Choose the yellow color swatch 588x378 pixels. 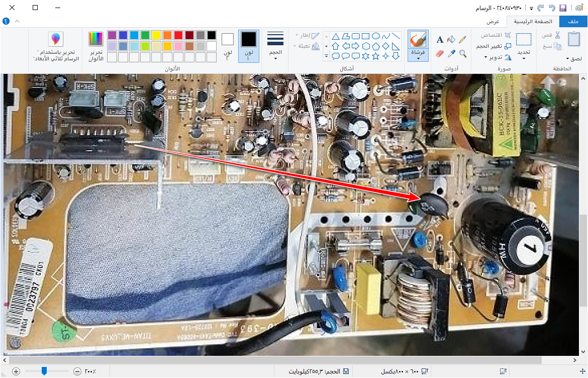[156, 35]
